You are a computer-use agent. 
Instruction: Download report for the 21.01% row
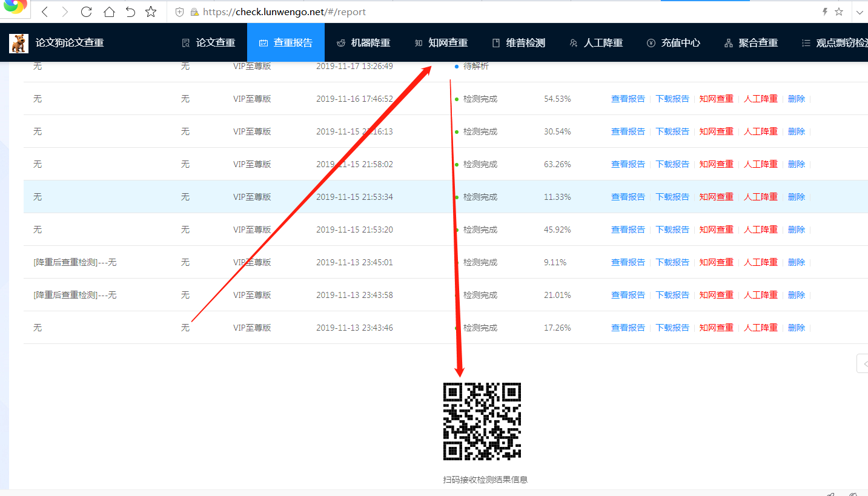click(x=672, y=295)
